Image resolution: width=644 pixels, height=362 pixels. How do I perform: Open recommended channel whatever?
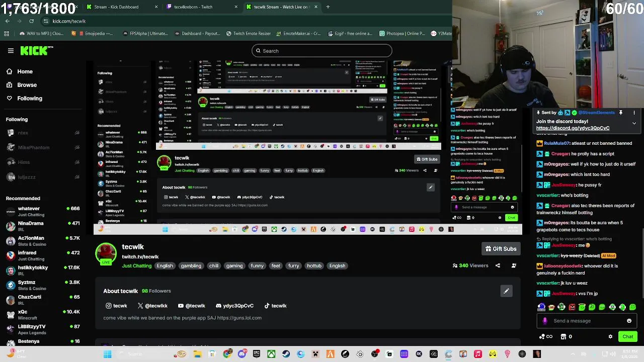pos(43,211)
